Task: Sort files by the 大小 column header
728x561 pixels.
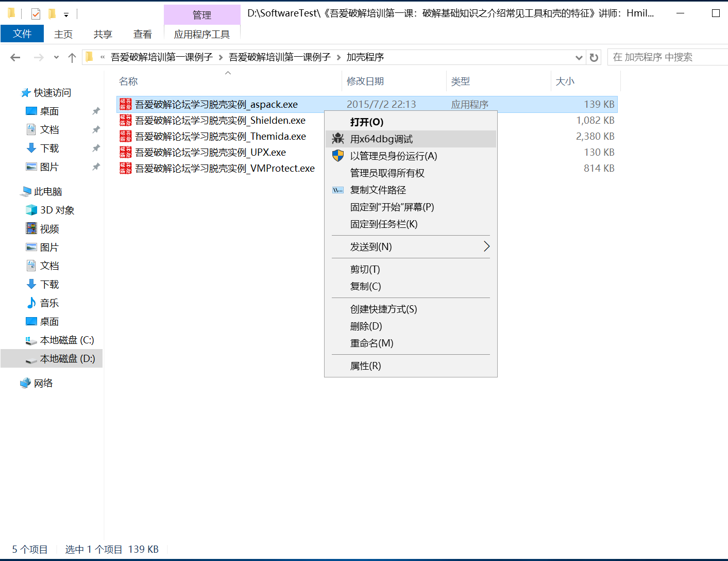Action: tap(565, 81)
